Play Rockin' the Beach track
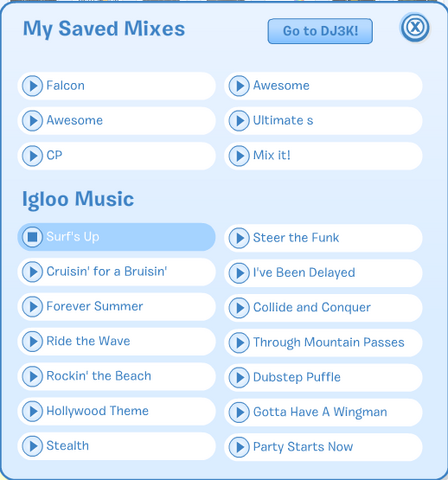 (x=32, y=376)
